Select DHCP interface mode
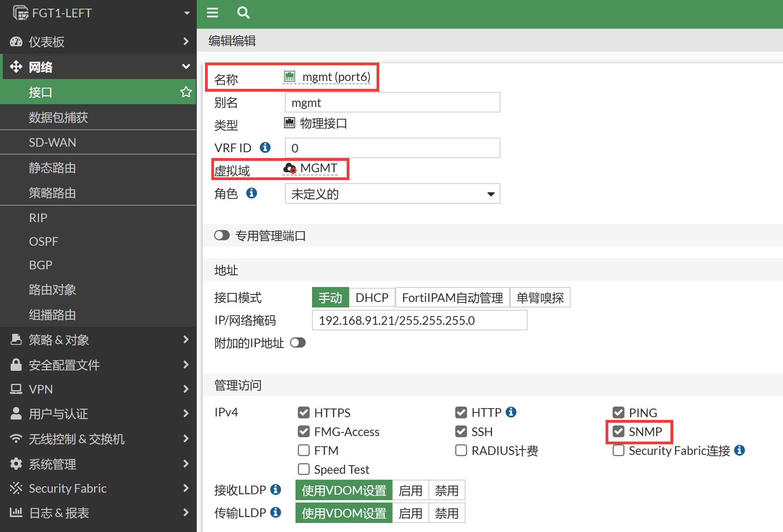The height and width of the screenshot is (532, 783). click(372, 298)
